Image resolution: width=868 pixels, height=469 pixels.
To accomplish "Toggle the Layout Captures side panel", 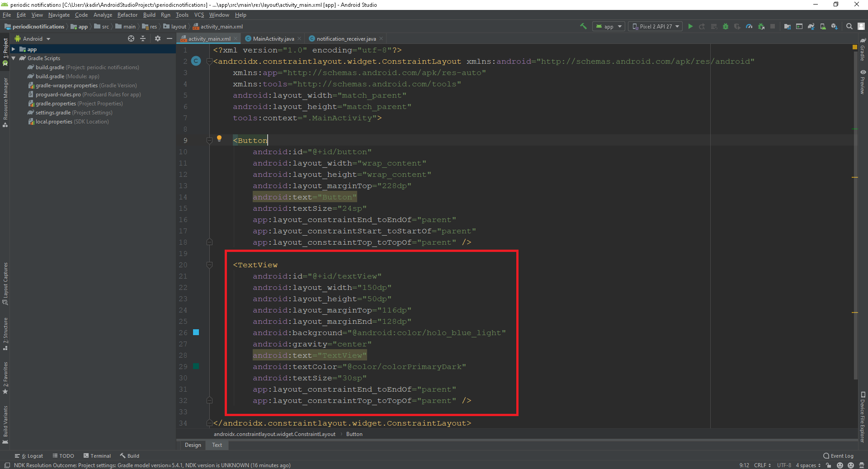I will point(5,284).
